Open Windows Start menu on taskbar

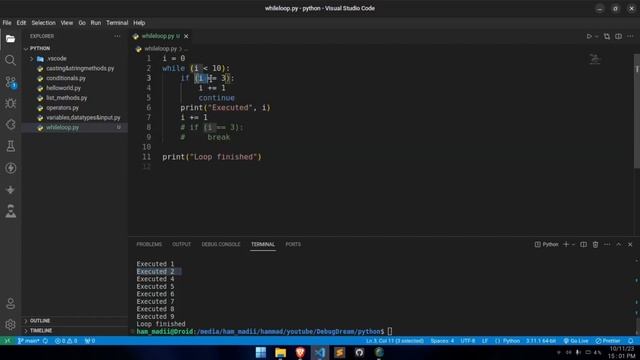[261, 352]
